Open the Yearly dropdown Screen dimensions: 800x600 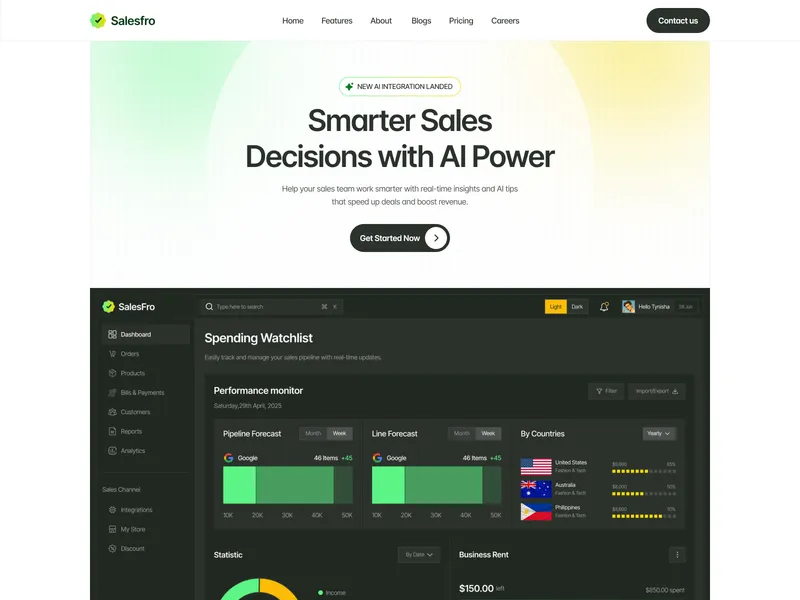click(x=659, y=433)
